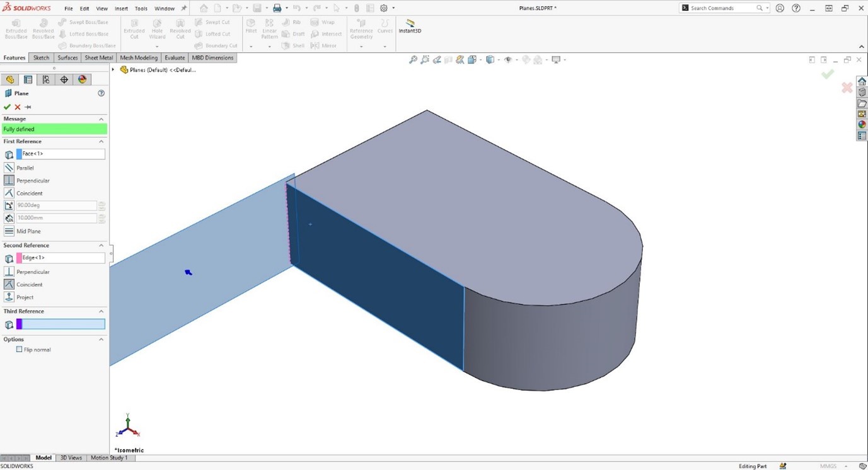Collapse the First Reference section
The image size is (868, 470).
[x=100, y=141]
